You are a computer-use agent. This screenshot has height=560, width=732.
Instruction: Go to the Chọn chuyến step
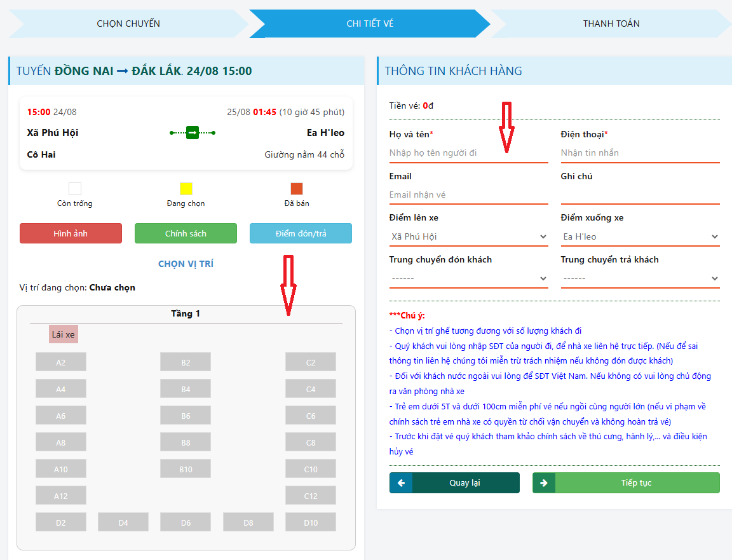pos(128,24)
